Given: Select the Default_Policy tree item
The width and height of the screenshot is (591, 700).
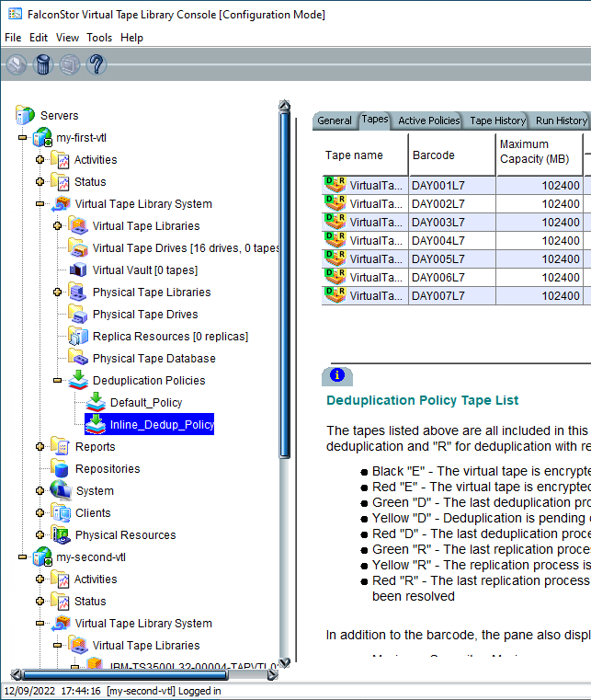Looking at the screenshot, I should click(x=146, y=402).
